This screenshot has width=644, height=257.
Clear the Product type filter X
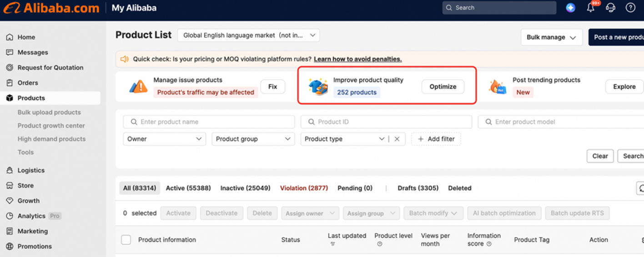click(x=397, y=139)
